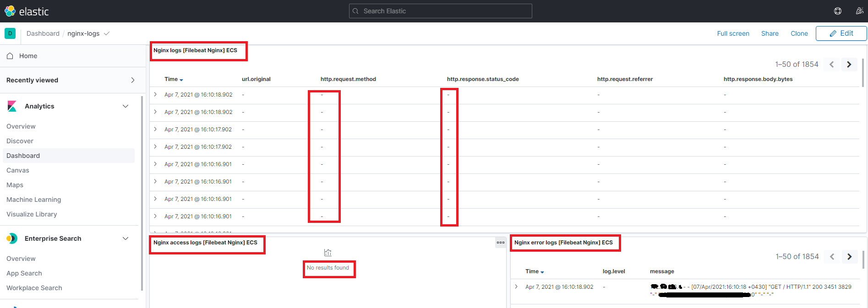Image resolution: width=868 pixels, height=308 pixels.
Task: Collapse the Analytics section
Action: click(x=126, y=106)
